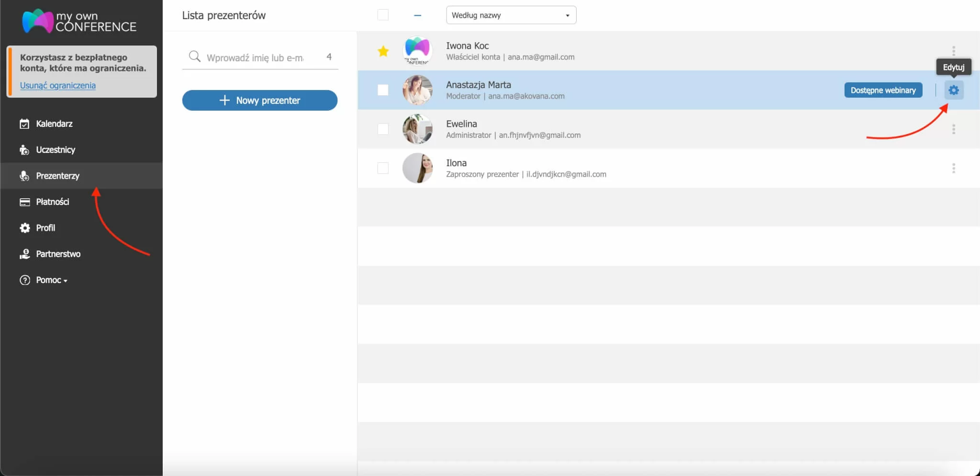Image resolution: width=980 pixels, height=476 pixels.
Task: Open the Usunąć ograniczenia link
Action: pos(57,85)
